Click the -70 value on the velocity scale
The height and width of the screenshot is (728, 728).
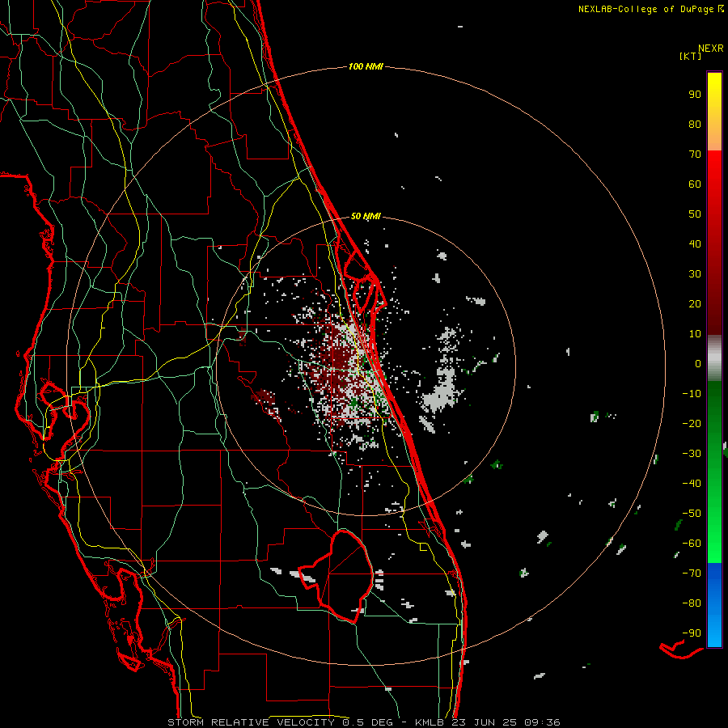(x=692, y=574)
